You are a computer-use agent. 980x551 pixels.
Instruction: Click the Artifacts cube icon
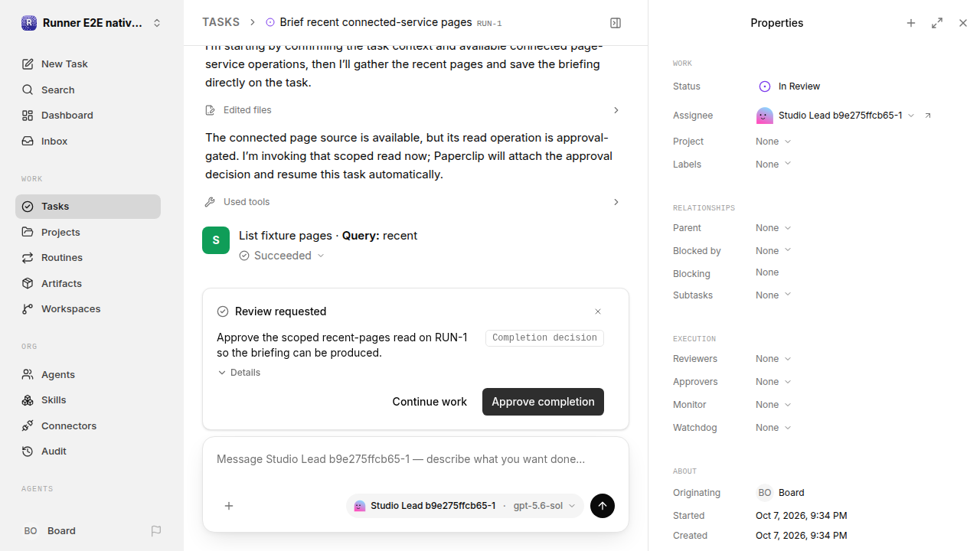[x=28, y=283]
